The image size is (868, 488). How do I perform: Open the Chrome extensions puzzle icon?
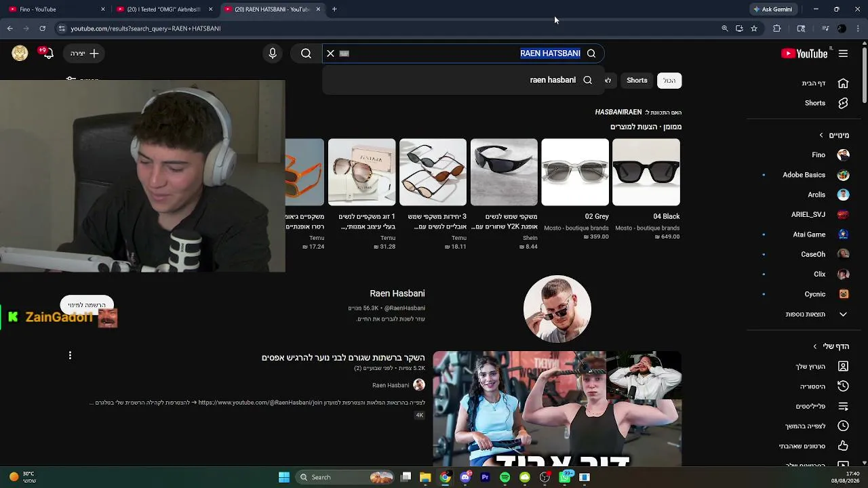(x=777, y=28)
